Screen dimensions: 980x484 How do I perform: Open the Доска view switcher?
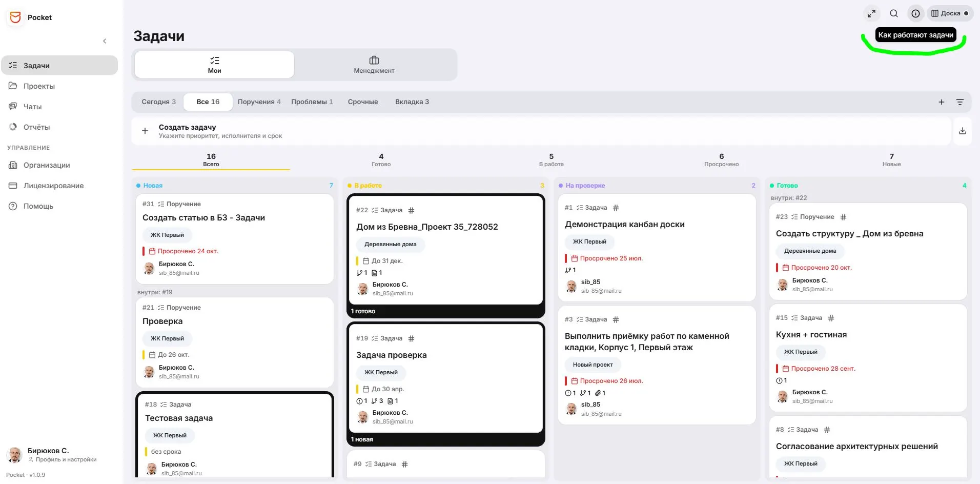coord(950,14)
